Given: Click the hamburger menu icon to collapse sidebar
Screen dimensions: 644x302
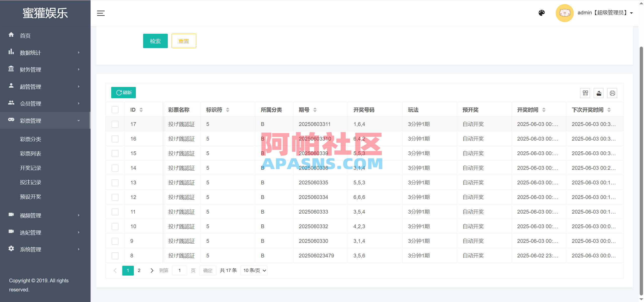Looking at the screenshot, I should [x=101, y=13].
